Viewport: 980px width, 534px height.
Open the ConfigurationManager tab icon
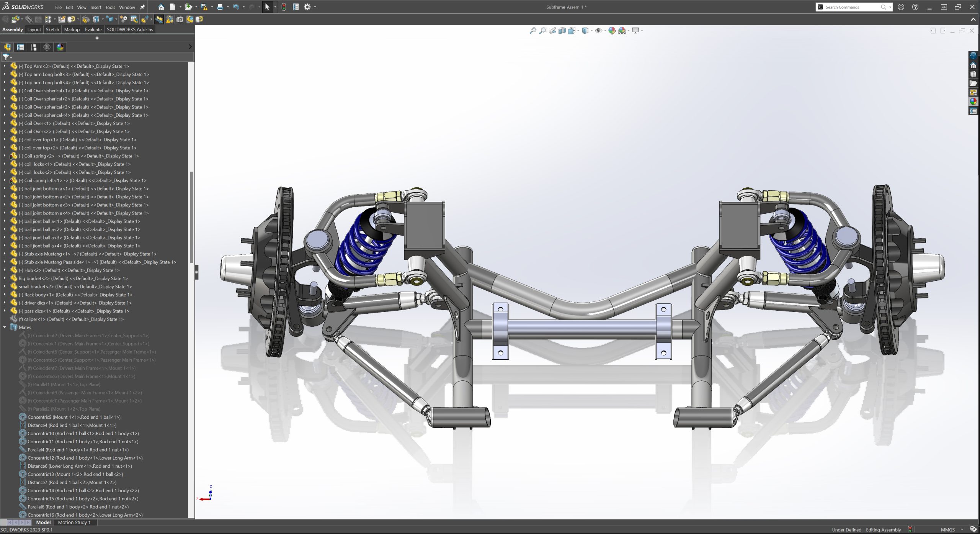(x=34, y=47)
